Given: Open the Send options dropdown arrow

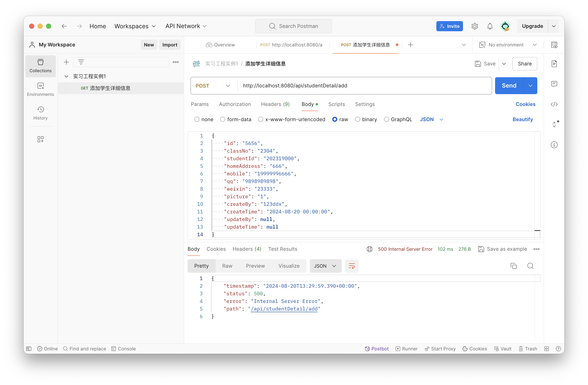Looking at the screenshot, I should click(530, 86).
